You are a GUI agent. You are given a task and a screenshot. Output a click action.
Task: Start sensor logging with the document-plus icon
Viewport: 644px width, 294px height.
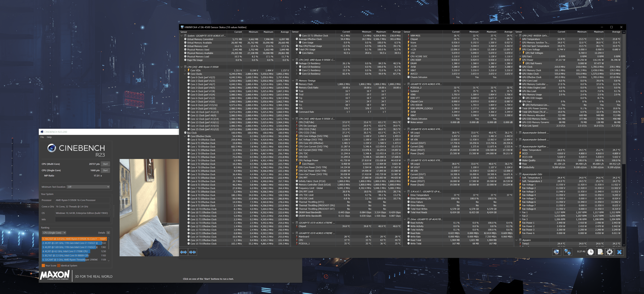[x=600, y=252]
